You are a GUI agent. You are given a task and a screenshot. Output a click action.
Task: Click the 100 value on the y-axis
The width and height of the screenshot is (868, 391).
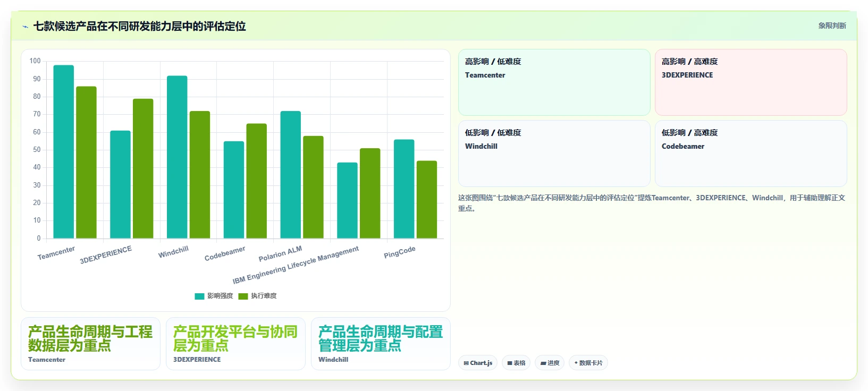point(35,61)
